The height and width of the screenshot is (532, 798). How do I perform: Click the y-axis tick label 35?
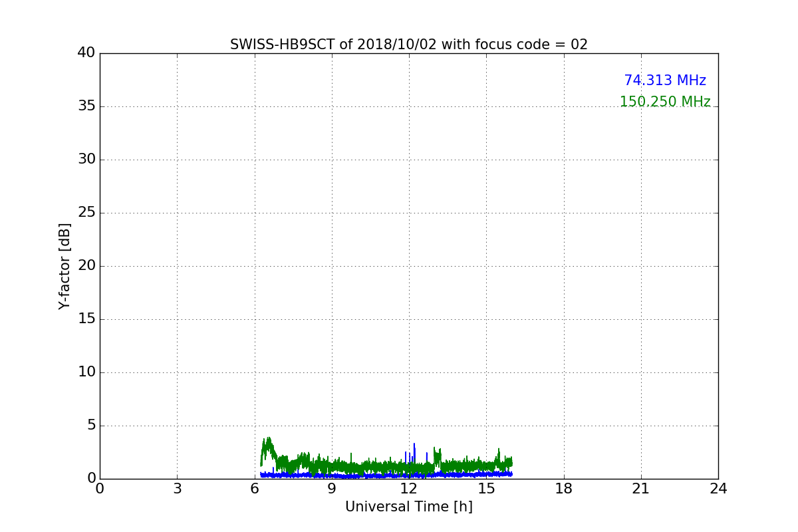[86, 106]
